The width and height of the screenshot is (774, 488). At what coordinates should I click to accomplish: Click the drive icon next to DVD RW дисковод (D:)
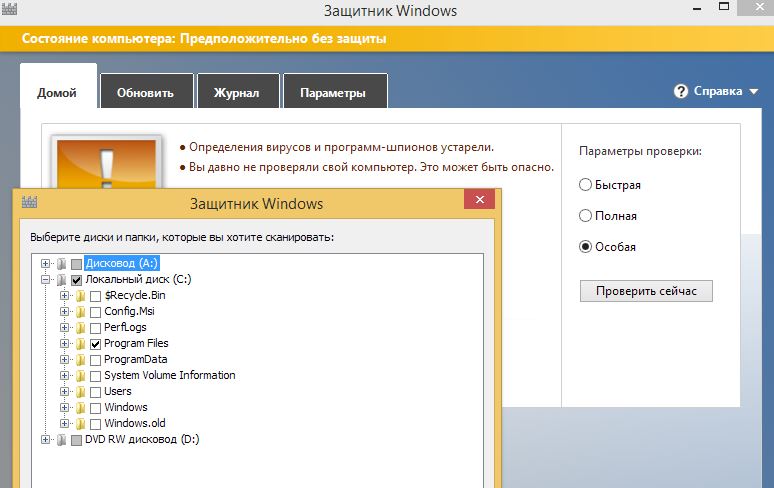click(62, 440)
